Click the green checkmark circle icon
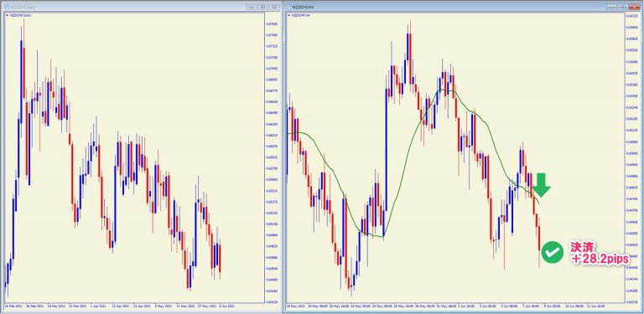 click(553, 252)
